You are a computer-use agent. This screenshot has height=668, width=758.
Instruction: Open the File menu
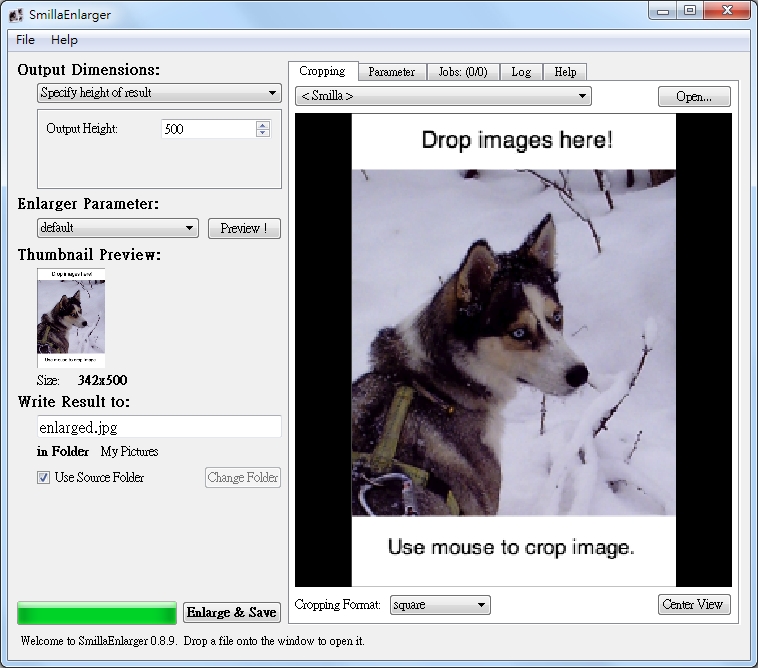coord(25,40)
